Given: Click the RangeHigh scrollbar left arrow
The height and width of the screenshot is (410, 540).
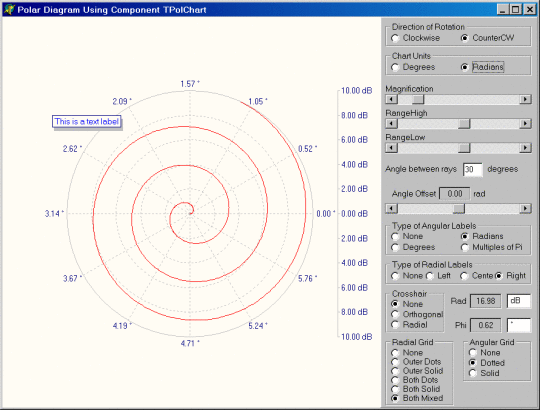Looking at the screenshot, I should point(391,123).
